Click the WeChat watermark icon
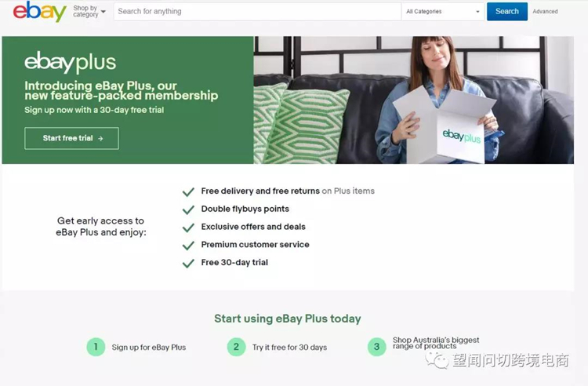 click(x=437, y=360)
